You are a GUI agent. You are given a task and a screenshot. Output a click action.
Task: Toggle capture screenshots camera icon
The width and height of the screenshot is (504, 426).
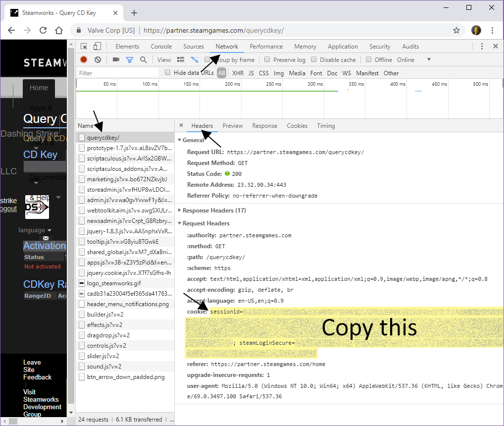[x=116, y=59]
